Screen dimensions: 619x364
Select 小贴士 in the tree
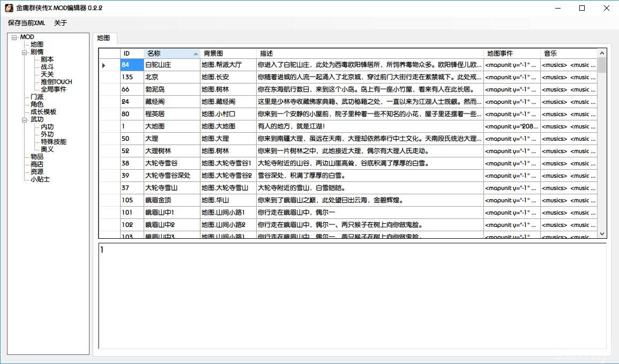[40, 180]
